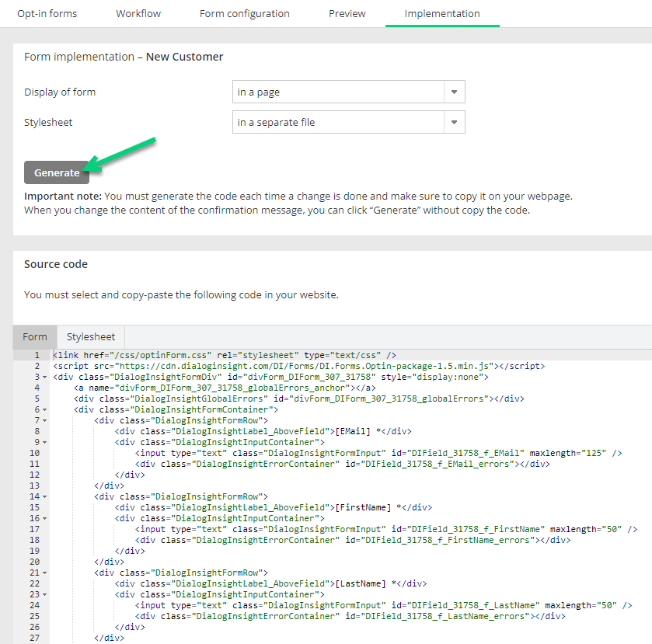Viewport: 652px width, 644px height.
Task: Collapse code fold at line 7
Action: [x=44, y=420]
